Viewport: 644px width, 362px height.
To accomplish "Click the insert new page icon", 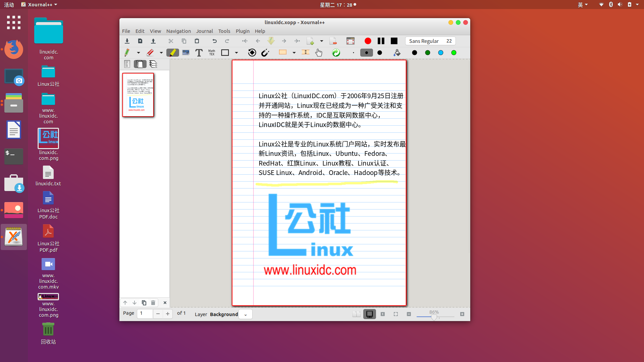I will (310, 41).
